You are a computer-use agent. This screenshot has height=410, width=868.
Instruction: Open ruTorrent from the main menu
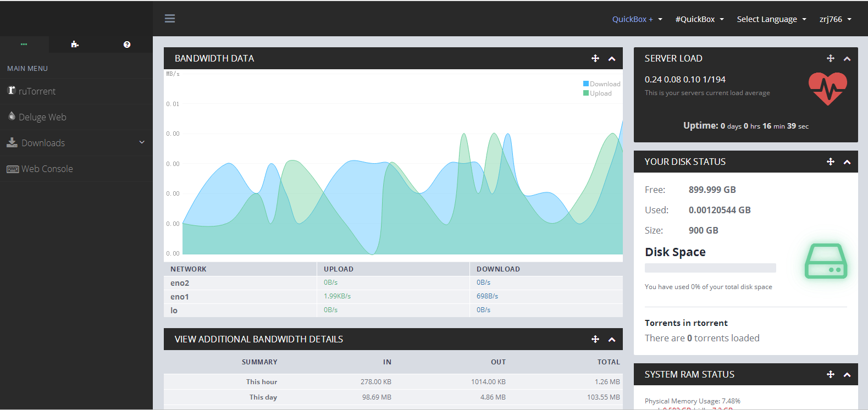coord(37,91)
